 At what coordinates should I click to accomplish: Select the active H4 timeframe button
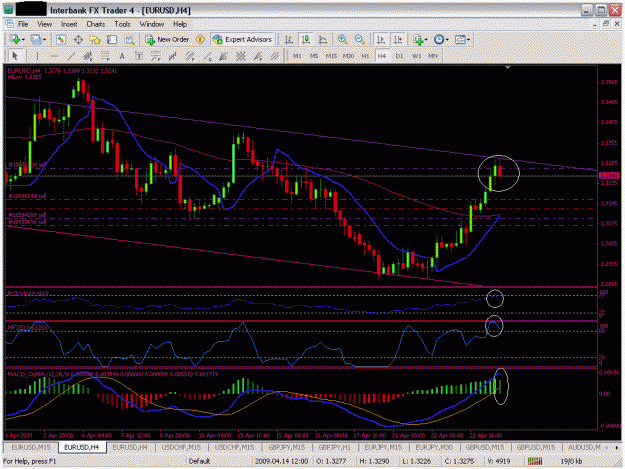[382, 56]
